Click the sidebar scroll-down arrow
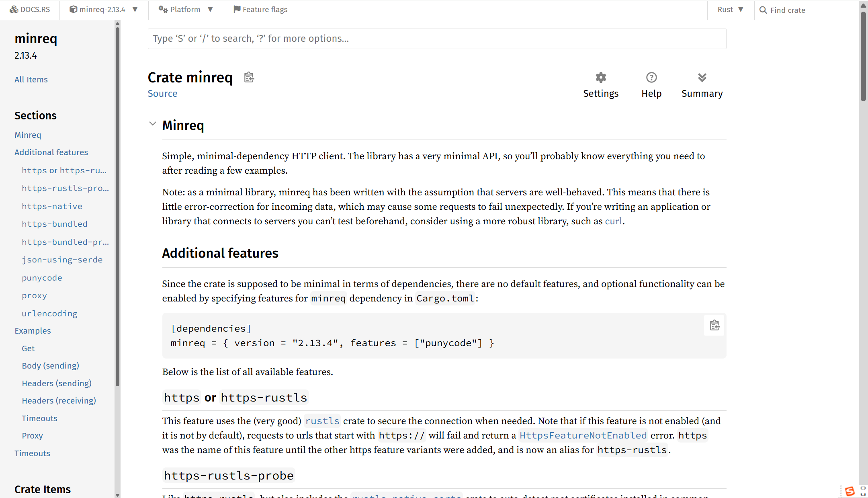 117,495
